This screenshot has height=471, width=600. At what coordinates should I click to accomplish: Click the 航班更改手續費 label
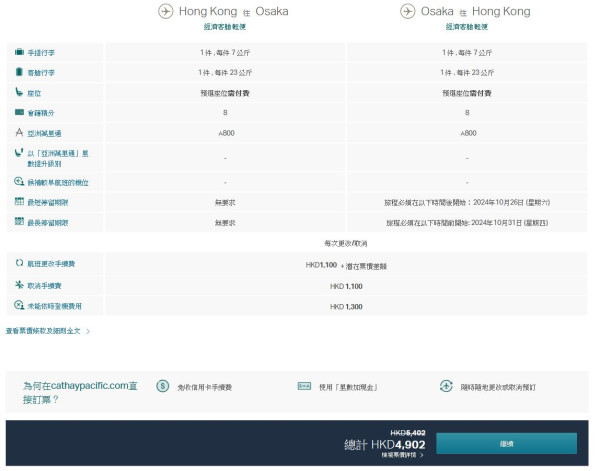pos(51,264)
